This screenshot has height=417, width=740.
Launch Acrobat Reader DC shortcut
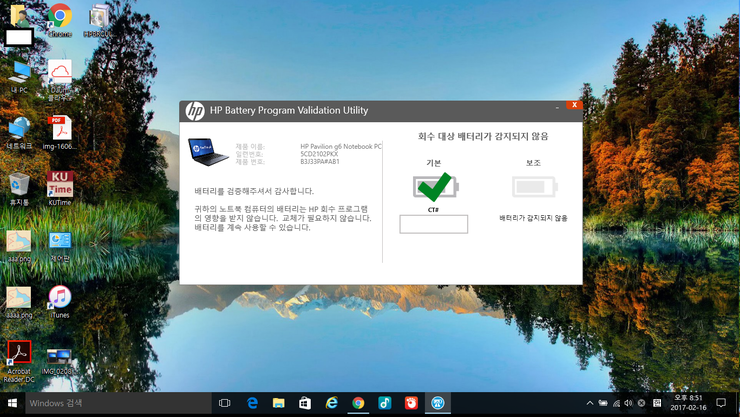pyautogui.click(x=19, y=361)
